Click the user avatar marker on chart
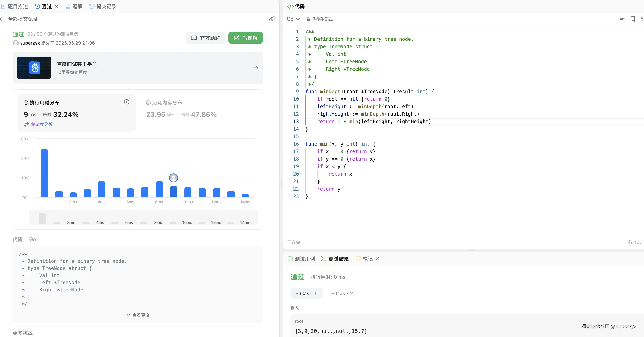Screen dimensions: 644x337 [173, 178]
